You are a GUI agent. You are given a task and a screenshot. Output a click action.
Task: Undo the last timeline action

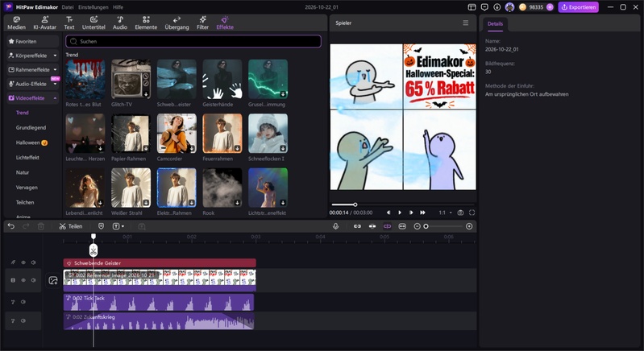11,226
